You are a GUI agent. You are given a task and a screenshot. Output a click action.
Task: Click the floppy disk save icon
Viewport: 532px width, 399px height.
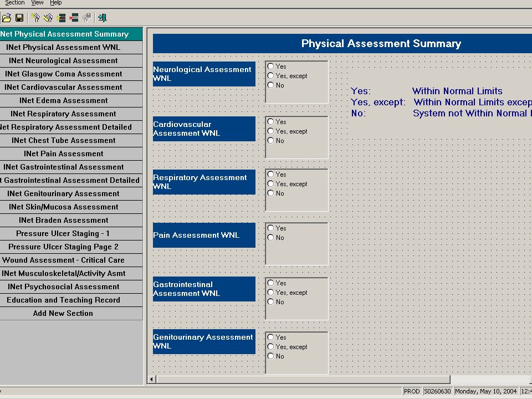pyautogui.click(x=20, y=18)
